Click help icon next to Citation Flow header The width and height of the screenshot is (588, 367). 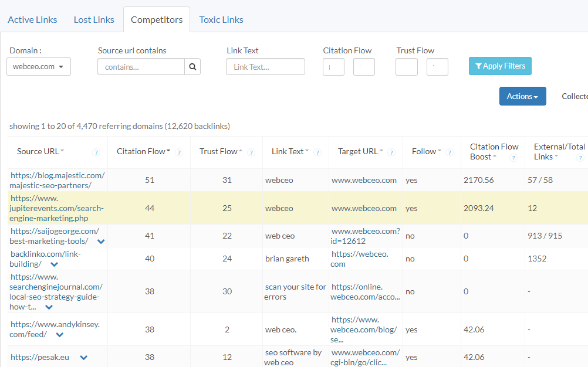(x=179, y=152)
